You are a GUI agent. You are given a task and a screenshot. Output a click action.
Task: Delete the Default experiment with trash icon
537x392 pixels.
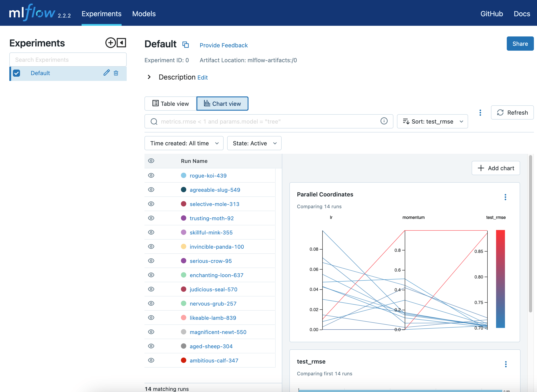click(116, 73)
